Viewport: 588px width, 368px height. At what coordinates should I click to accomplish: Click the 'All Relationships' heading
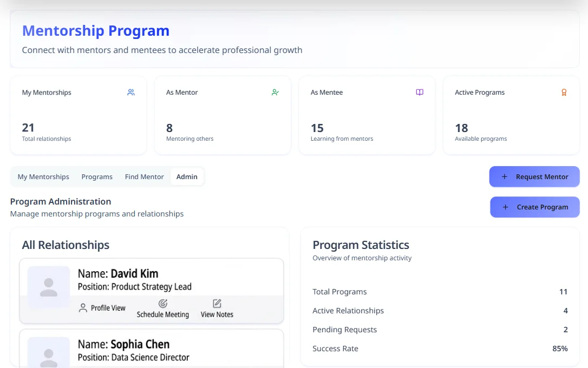click(66, 245)
